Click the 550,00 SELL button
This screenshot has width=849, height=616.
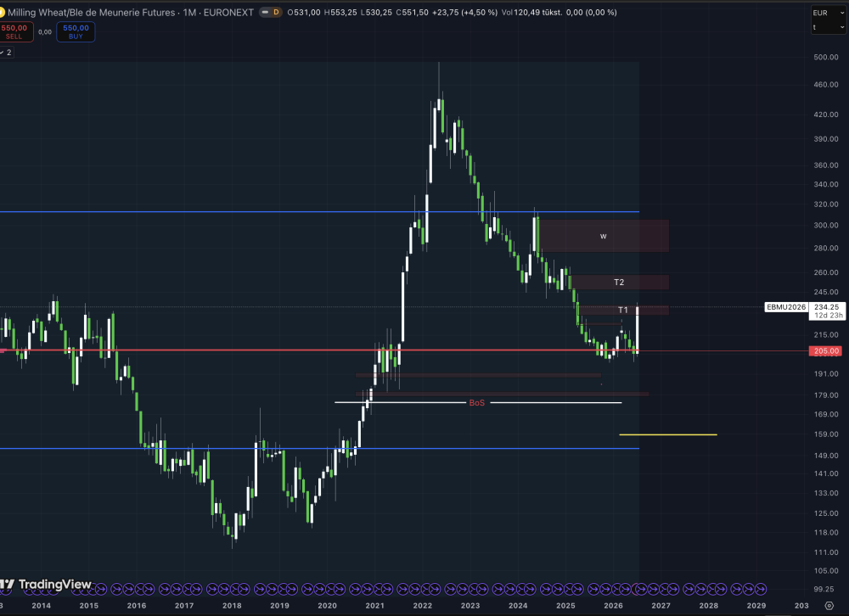pos(15,32)
